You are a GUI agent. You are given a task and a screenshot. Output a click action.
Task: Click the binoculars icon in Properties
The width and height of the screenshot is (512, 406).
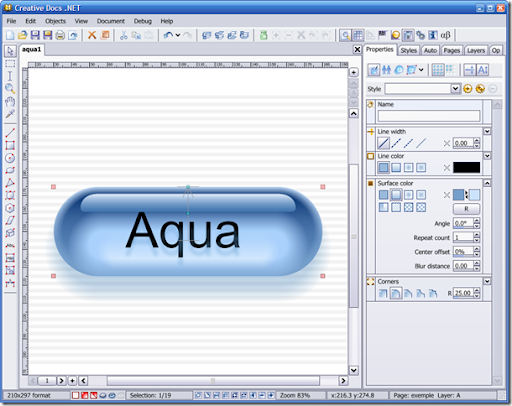pos(386,70)
